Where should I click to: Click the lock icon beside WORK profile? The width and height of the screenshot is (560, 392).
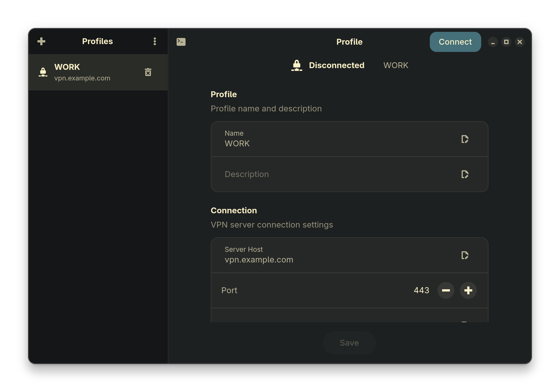43,72
